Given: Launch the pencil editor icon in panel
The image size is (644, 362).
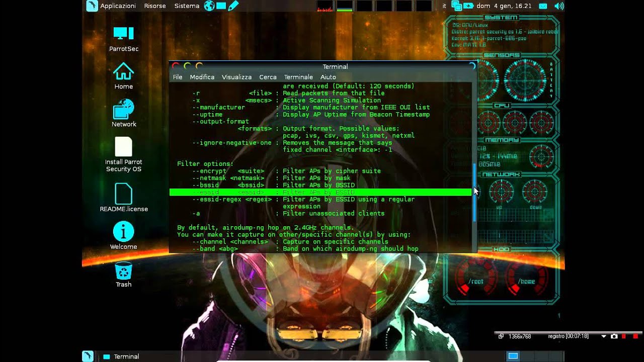Looking at the screenshot, I should (233, 6).
